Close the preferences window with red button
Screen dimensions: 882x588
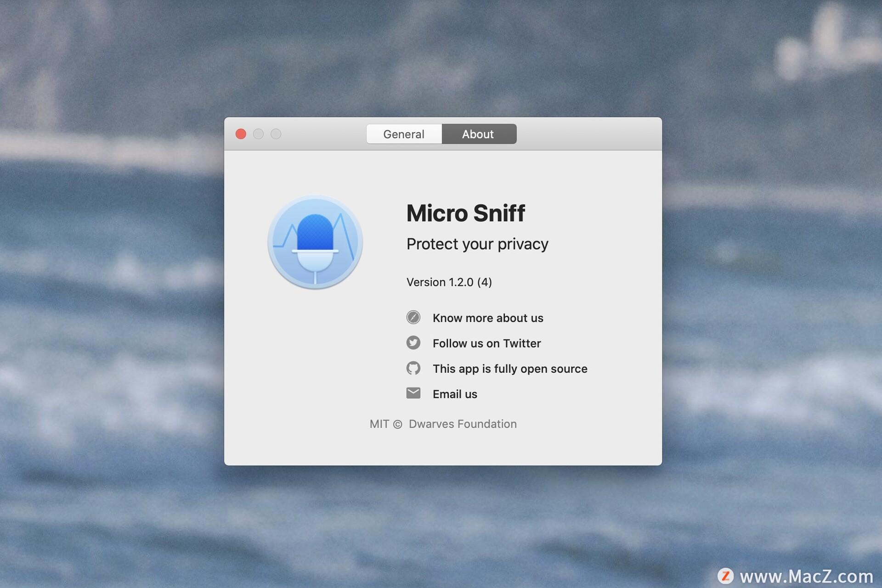241,134
